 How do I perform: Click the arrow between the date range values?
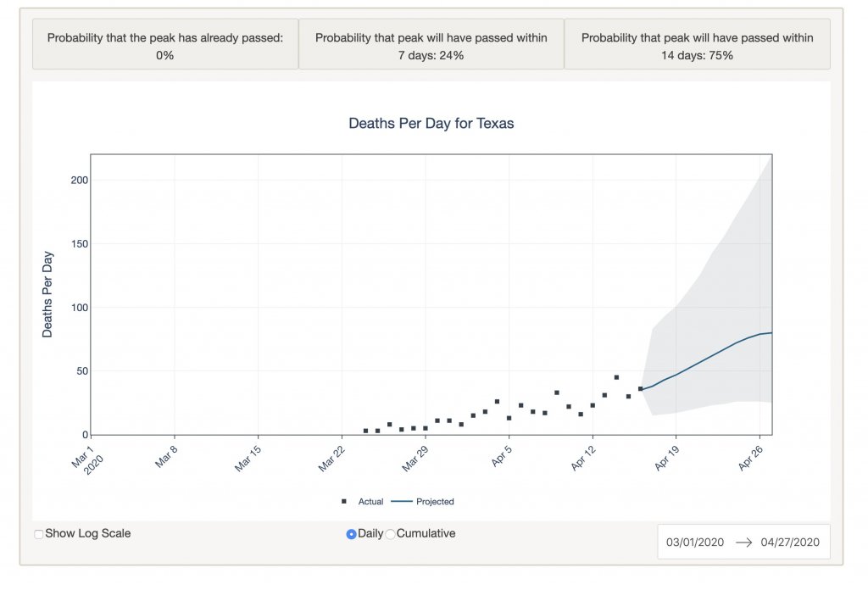(x=743, y=543)
